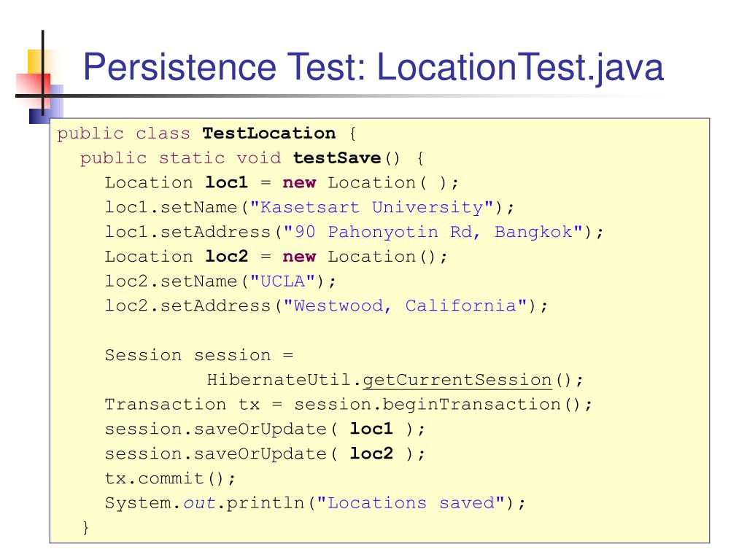Click the bold variable 'loc1' in its declaration

tap(227, 182)
